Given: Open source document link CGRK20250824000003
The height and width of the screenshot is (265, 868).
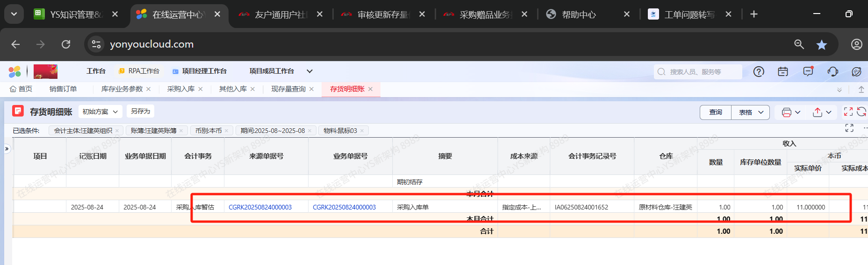Looking at the screenshot, I should [x=260, y=207].
